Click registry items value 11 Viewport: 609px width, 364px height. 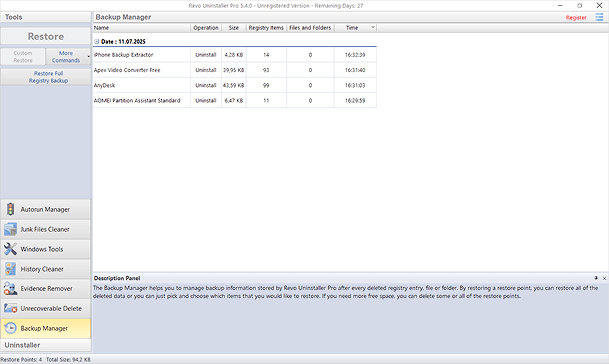tap(266, 100)
